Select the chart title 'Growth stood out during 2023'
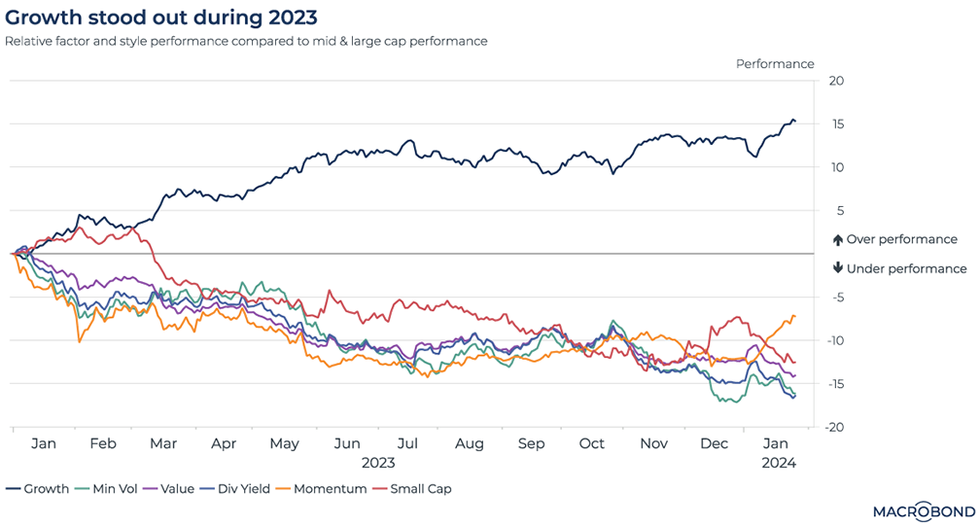The height and width of the screenshot is (527, 980). pyautogui.click(x=160, y=18)
